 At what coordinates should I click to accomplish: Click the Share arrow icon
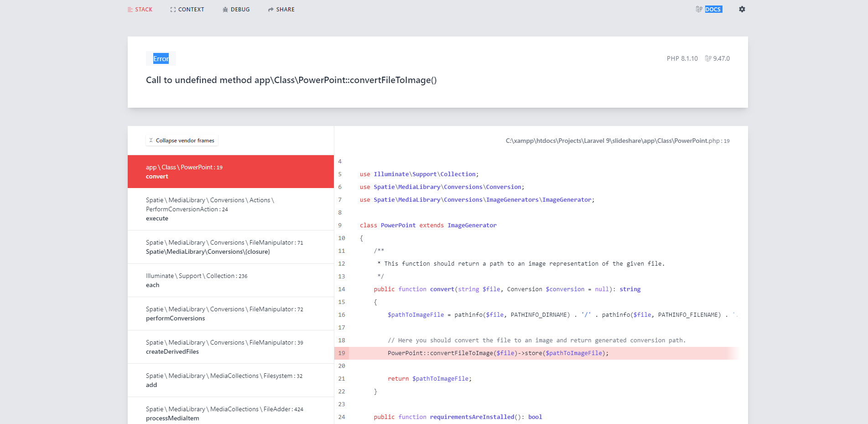point(271,10)
